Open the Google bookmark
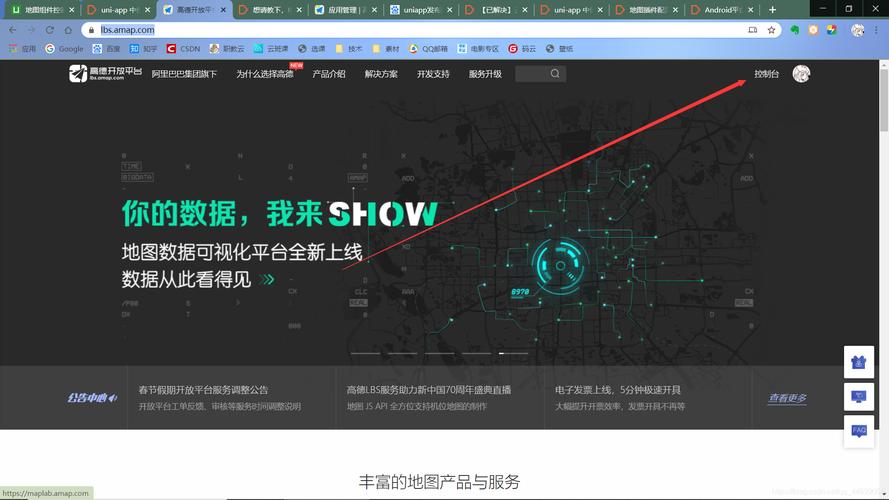 pyautogui.click(x=64, y=49)
